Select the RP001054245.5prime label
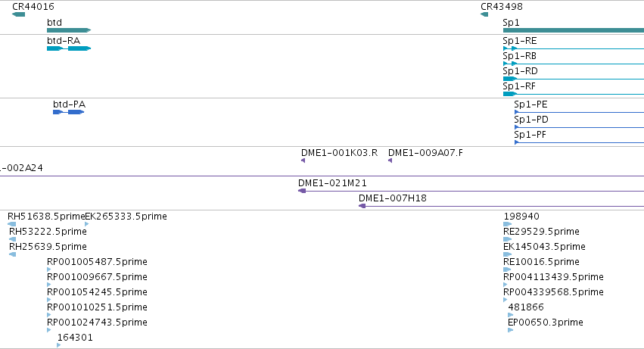The image size is (644, 349). 97,292
